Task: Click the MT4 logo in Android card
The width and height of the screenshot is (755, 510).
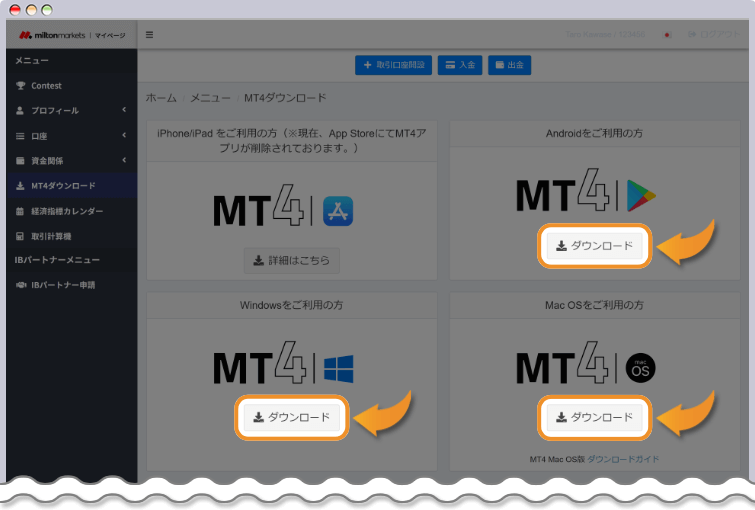Action: pos(562,191)
